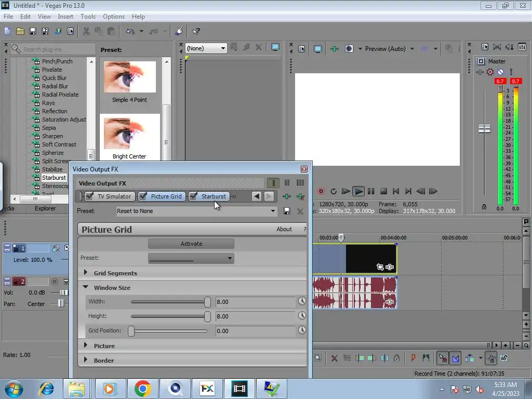
Task: Arm track 2 for record
Action: coord(54,282)
